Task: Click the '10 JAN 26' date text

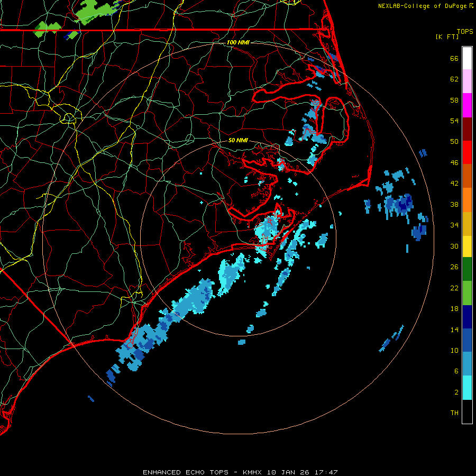Action: pos(287,472)
